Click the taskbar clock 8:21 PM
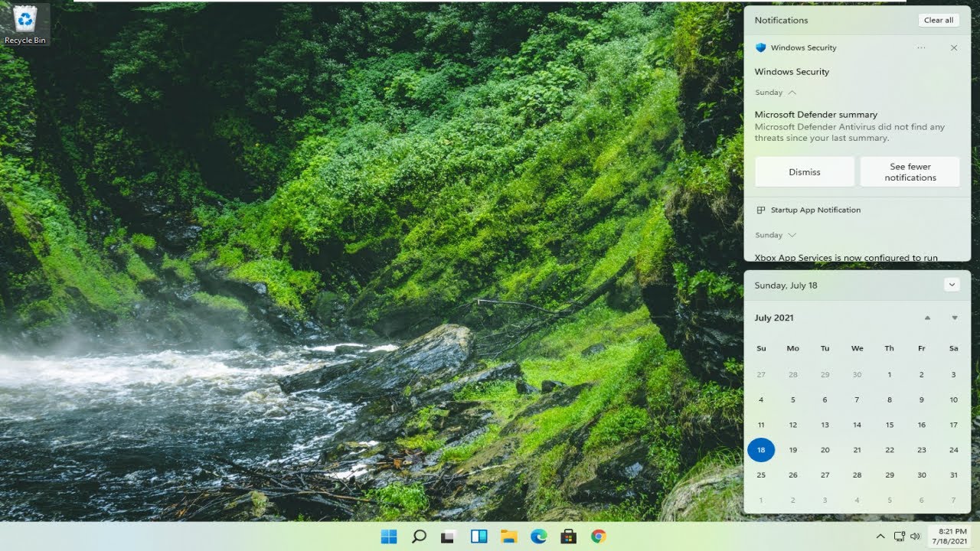The width and height of the screenshot is (980, 551). 949,536
